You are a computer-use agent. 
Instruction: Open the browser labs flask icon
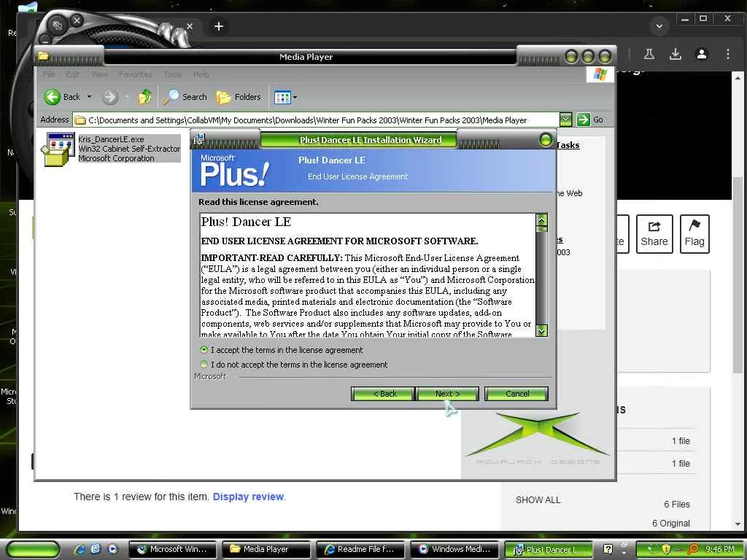point(649,54)
